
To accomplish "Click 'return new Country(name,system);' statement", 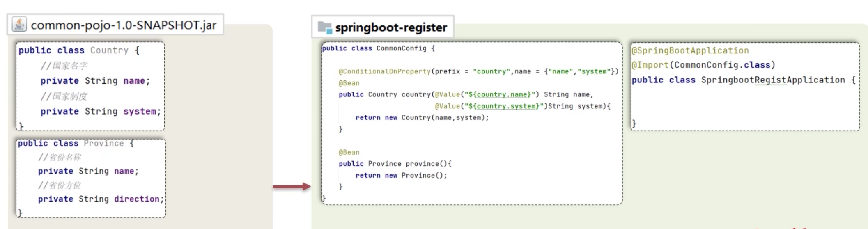I will point(423,118).
